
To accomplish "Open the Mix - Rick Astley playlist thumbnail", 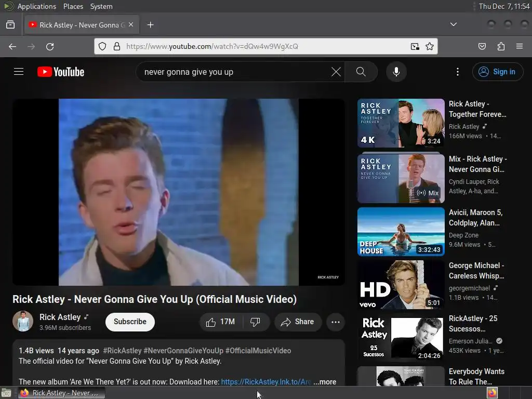I will tap(401, 179).
